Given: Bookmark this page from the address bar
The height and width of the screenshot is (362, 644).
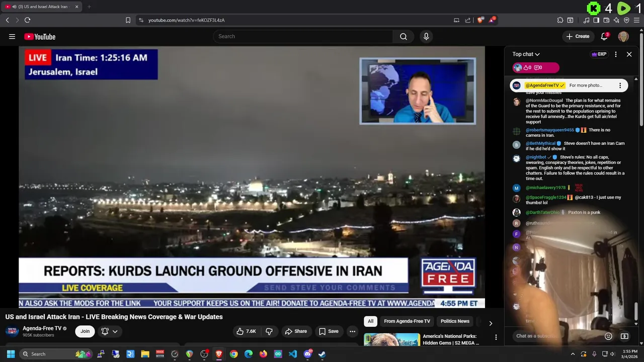Looking at the screenshot, I should coord(128,20).
